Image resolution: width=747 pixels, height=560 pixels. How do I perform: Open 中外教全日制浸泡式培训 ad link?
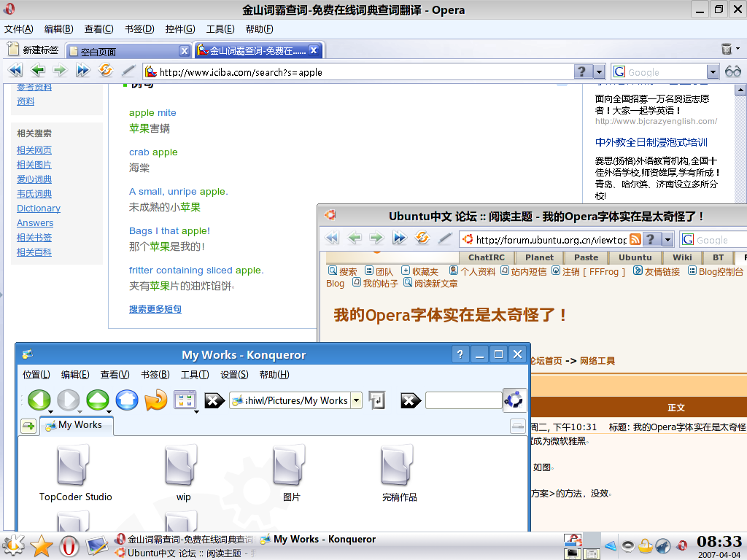[651, 142]
